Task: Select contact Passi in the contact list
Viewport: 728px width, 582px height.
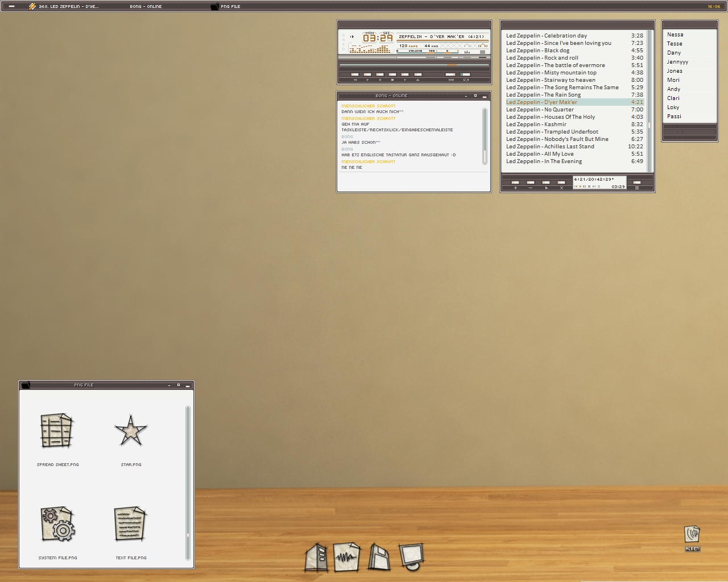Action: [x=674, y=117]
